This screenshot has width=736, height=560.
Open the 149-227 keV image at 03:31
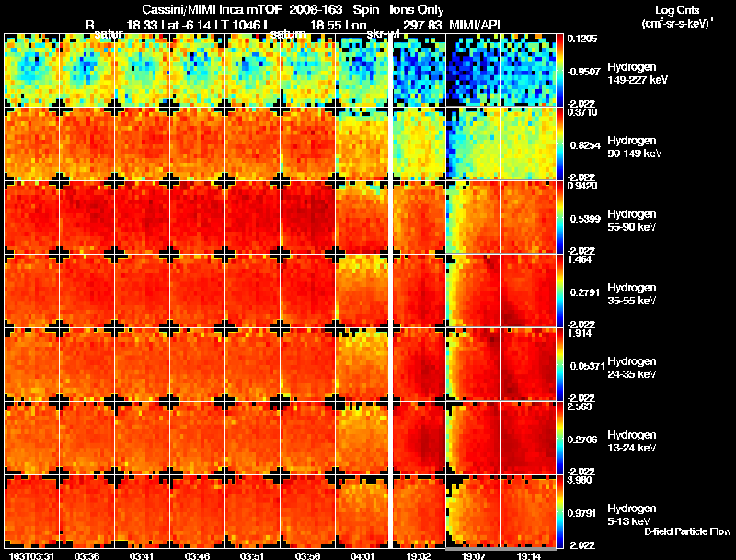(31, 70)
